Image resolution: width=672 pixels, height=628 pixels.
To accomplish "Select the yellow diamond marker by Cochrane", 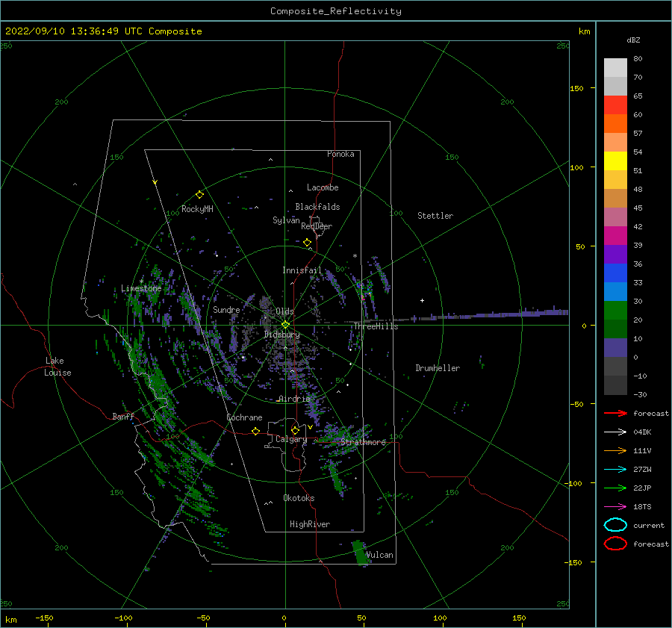I will pyautogui.click(x=255, y=431).
